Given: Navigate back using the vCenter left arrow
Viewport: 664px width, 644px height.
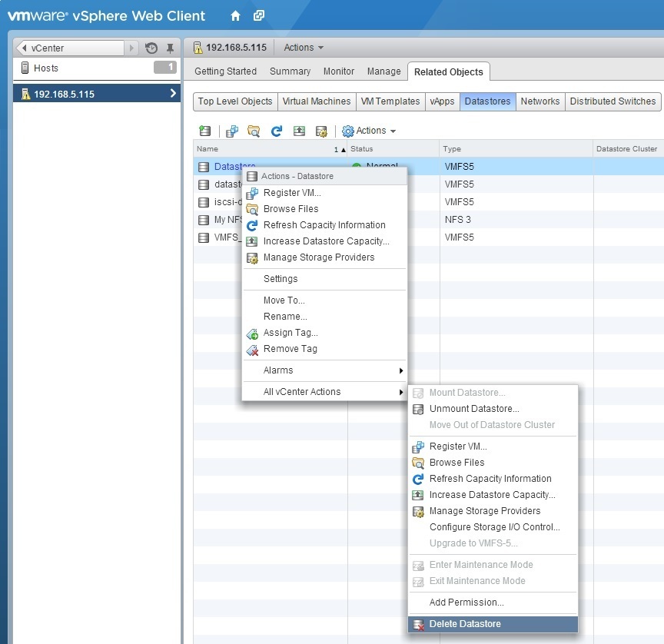Looking at the screenshot, I should 24,48.
